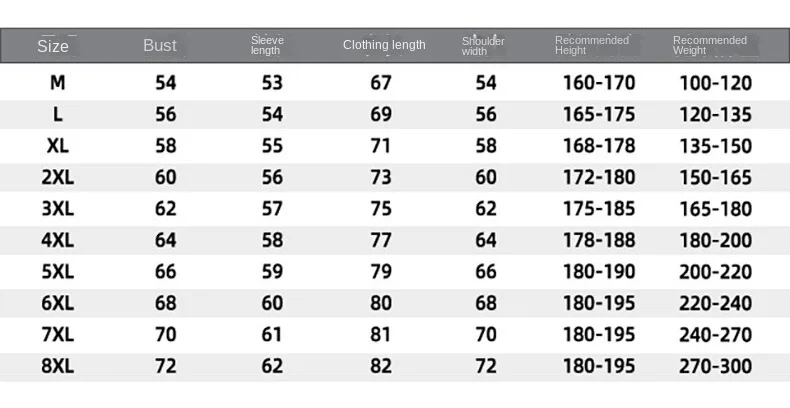This screenshot has width=790, height=408.
Task: Click the Bust column header
Action: coord(160,45)
